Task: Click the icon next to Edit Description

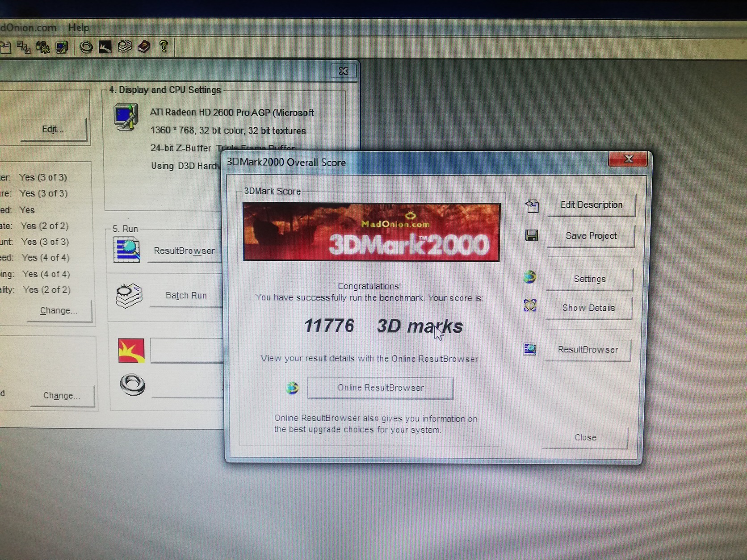Action: pyautogui.click(x=532, y=205)
